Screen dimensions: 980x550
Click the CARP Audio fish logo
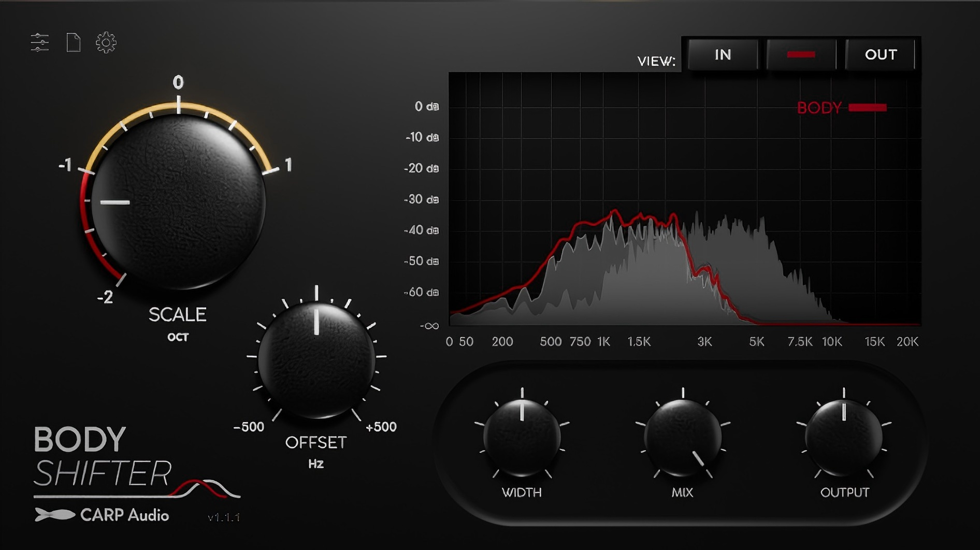click(54, 515)
